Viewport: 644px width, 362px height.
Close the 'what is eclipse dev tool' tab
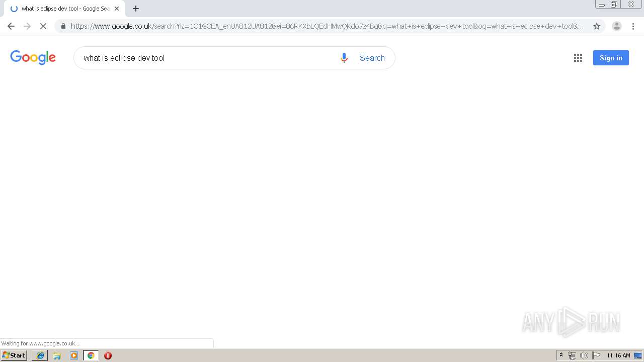click(x=117, y=9)
